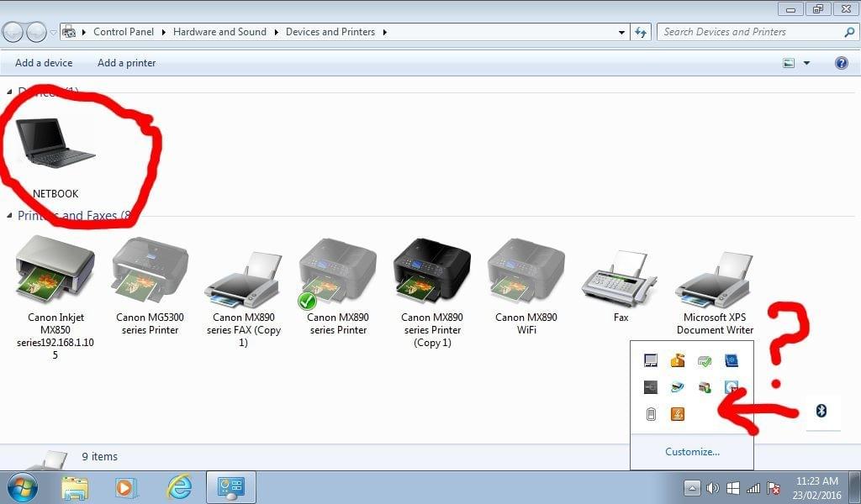Expand arrow before Control Panel breadcrumb
This screenshot has width=861, height=504.
point(84,33)
